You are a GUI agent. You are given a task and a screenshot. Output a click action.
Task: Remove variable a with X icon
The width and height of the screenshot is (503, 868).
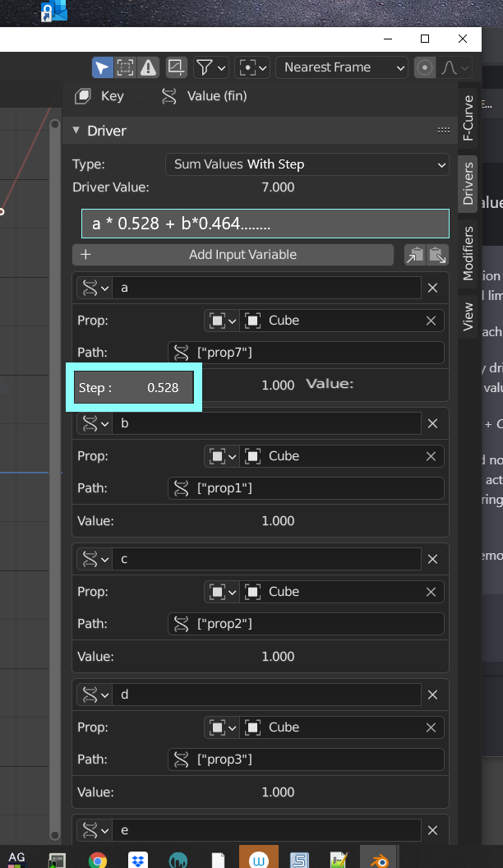432,288
